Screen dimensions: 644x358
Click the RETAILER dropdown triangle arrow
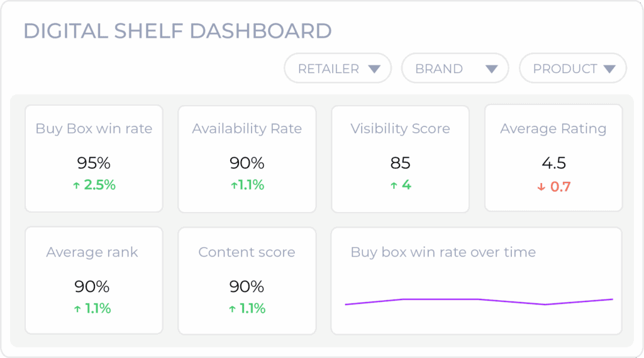tap(374, 69)
